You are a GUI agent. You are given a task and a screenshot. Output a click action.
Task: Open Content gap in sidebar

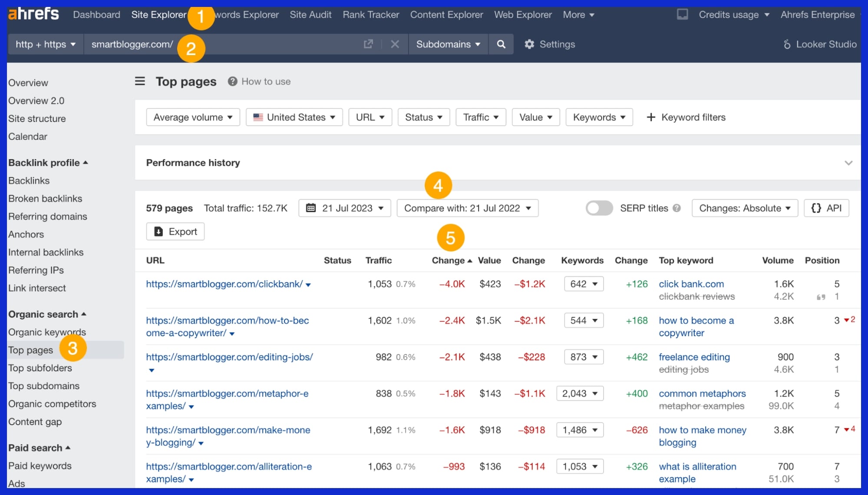(35, 422)
